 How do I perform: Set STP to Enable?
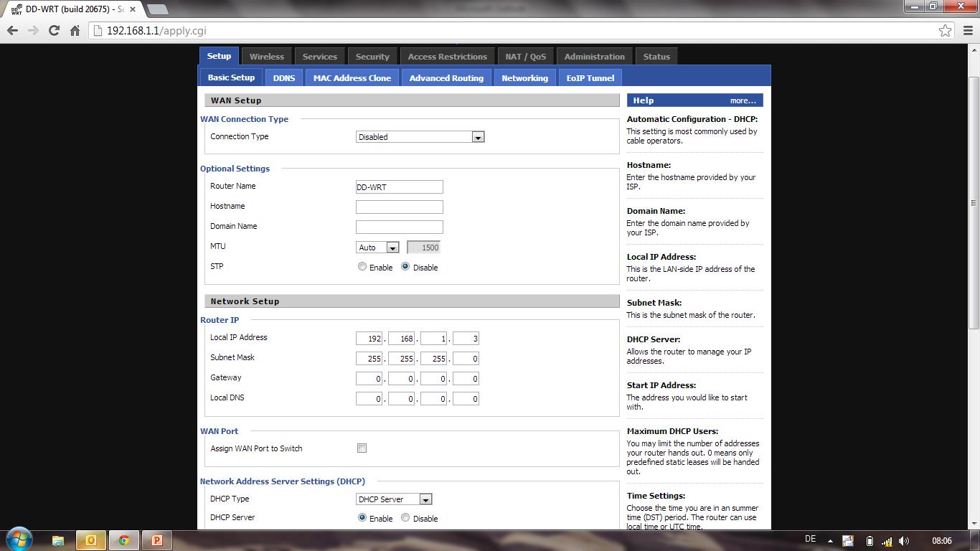pyautogui.click(x=362, y=266)
